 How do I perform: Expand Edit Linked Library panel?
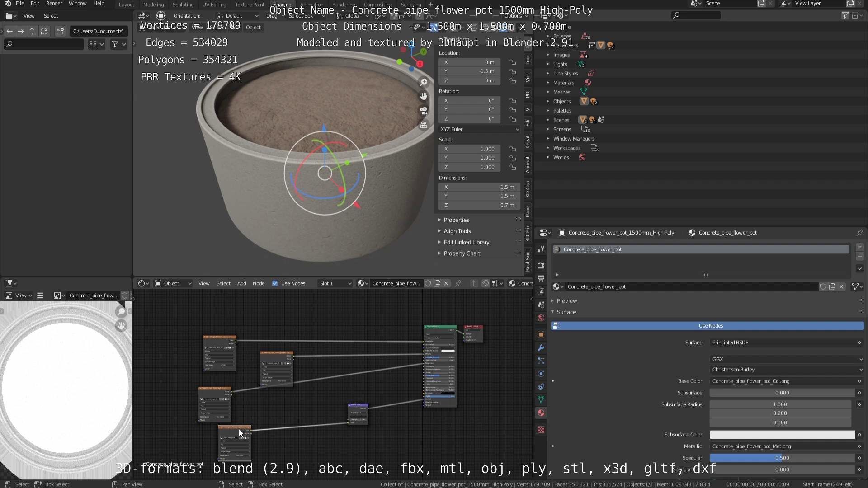[x=466, y=243]
